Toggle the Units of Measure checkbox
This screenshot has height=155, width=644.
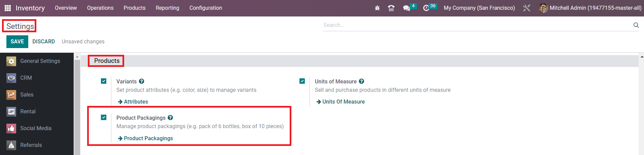[x=302, y=81]
